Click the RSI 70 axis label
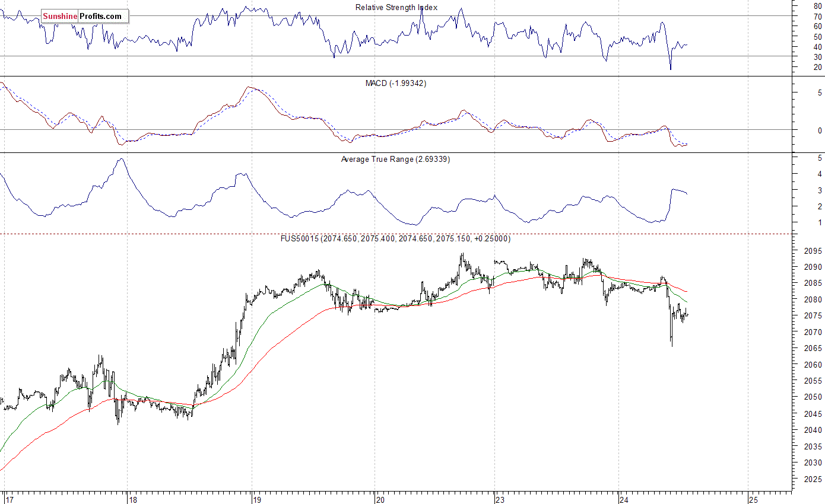The width and height of the screenshot is (825, 504). (x=817, y=16)
